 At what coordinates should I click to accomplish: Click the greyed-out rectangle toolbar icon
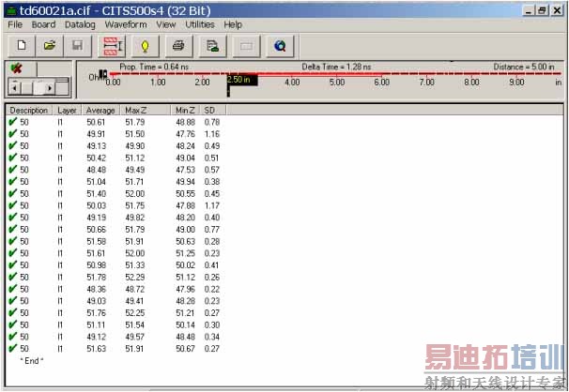coord(246,46)
